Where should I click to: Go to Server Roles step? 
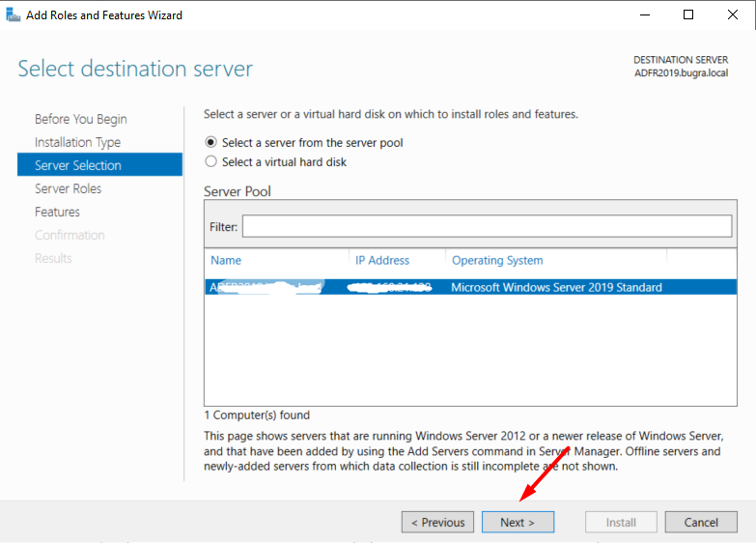click(68, 188)
